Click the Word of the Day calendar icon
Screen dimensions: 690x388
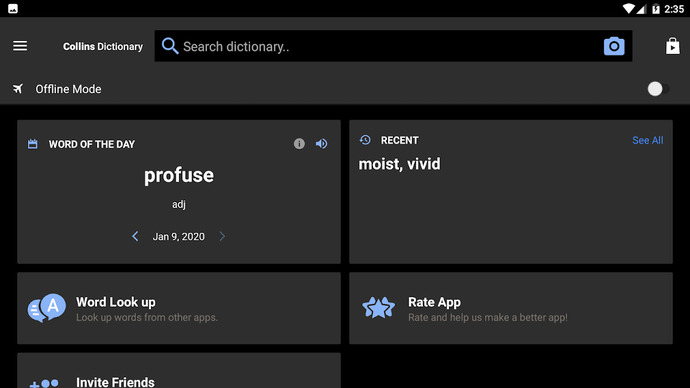(33, 144)
